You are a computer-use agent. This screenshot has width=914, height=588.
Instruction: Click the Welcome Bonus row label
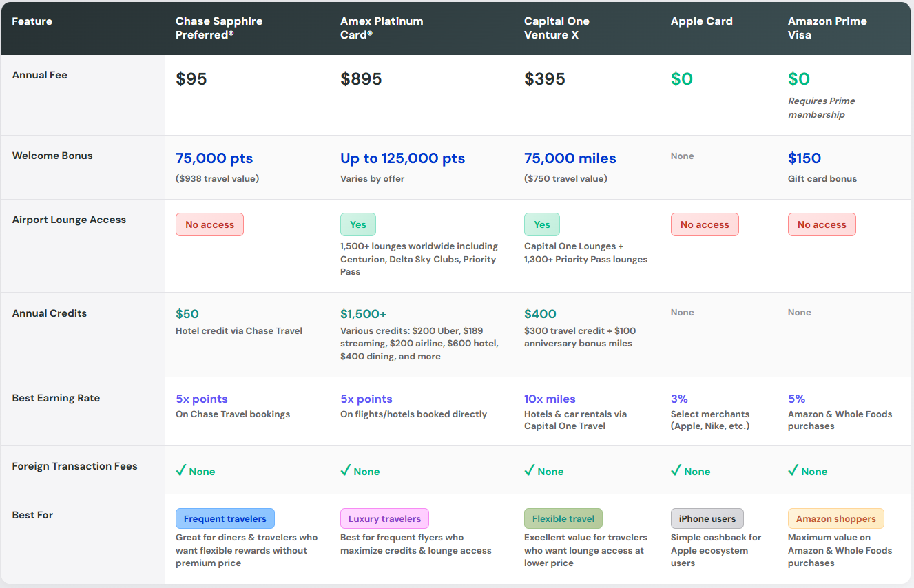coord(52,156)
